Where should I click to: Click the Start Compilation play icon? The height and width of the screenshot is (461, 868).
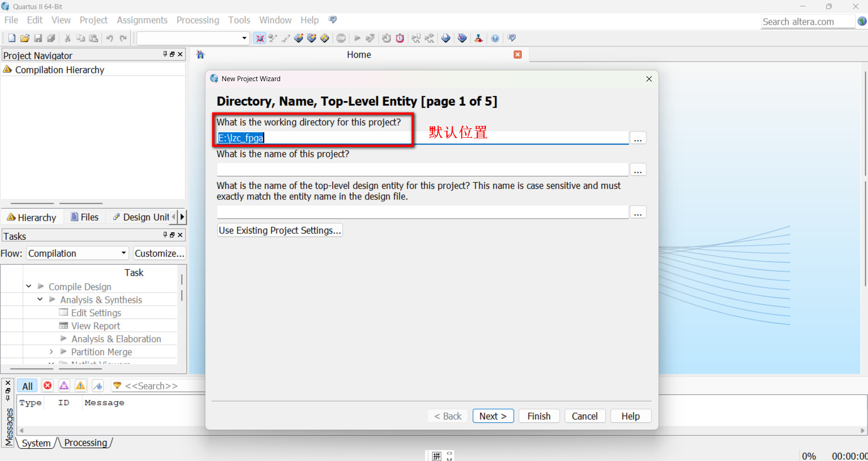pyautogui.click(x=357, y=38)
